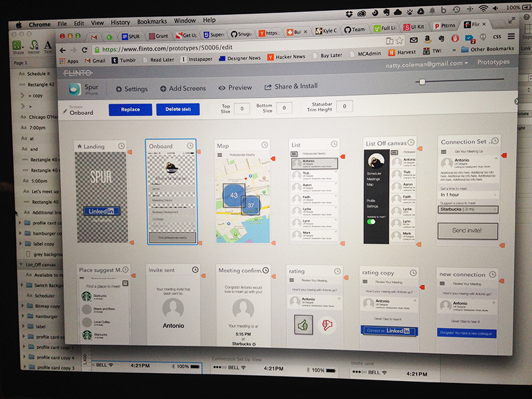Go to the Prototypes link
Image resolution: width=532 pixels, height=399 pixels.
coord(493,62)
